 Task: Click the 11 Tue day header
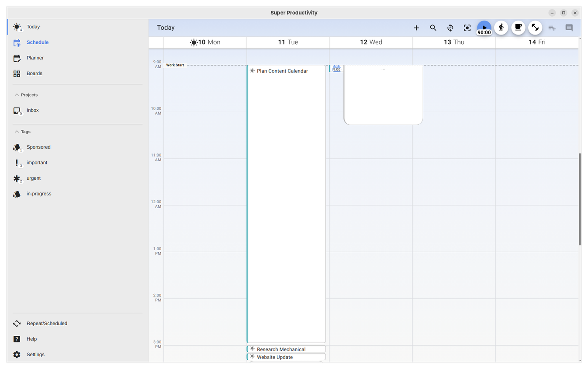pyautogui.click(x=288, y=42)
